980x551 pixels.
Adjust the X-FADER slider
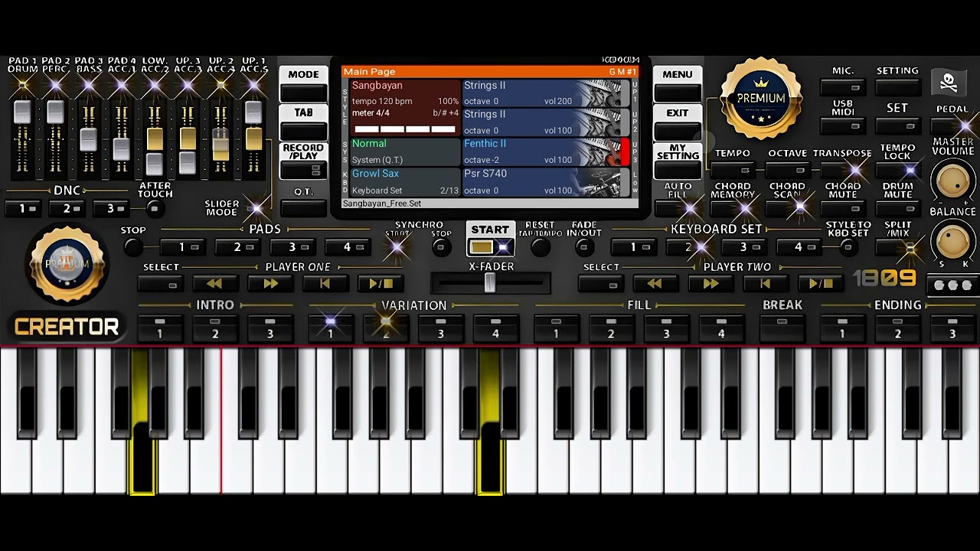click(x=490, y=284)
